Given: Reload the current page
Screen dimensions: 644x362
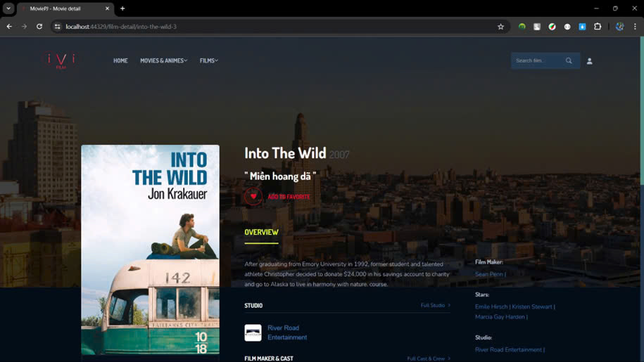Looking at the screenshot, I should click(x=39, y=26).
